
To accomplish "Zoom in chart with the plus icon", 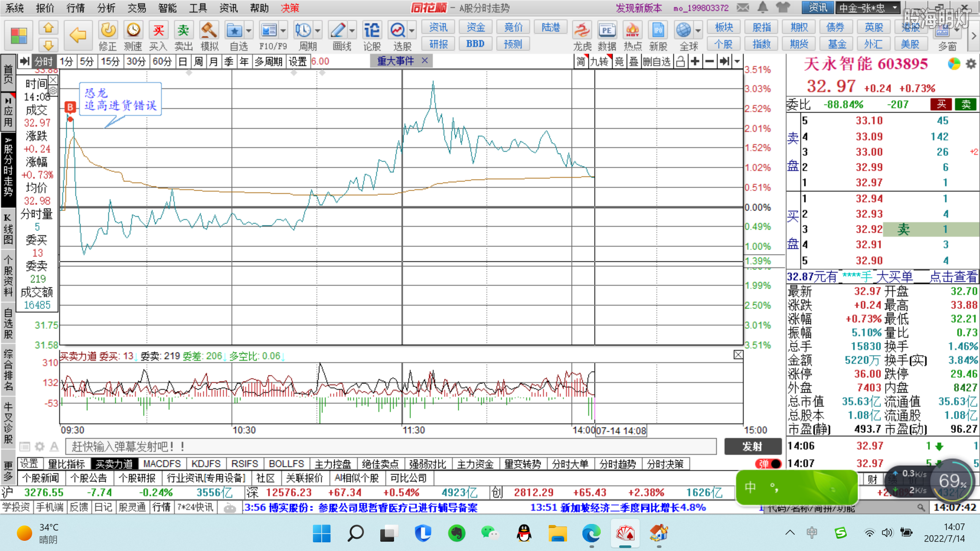I will tap(695, 62).
